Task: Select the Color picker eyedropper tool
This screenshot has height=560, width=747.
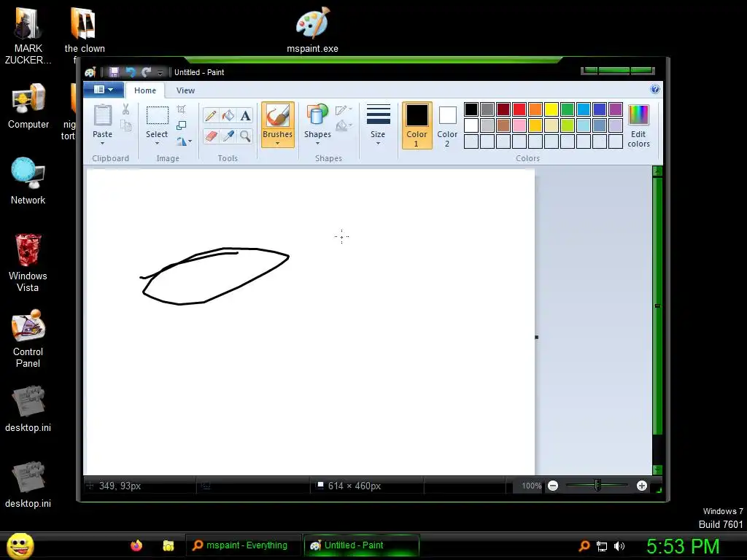Action: [x=228, y=136]
